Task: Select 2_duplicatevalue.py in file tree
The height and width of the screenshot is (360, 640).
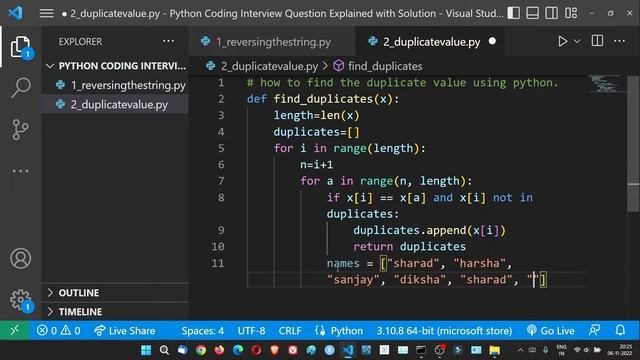Action: pyautogui.click(x=115, y=104)
